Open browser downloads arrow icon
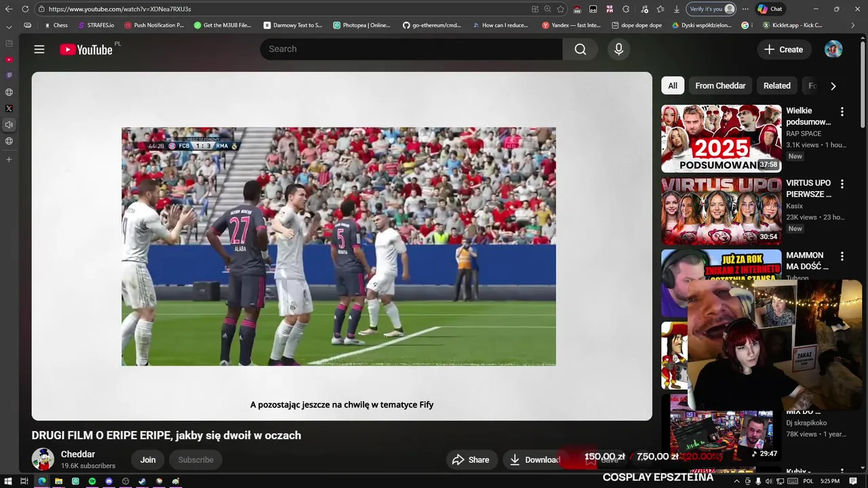 pyautogui.click(x=676, y=9)
